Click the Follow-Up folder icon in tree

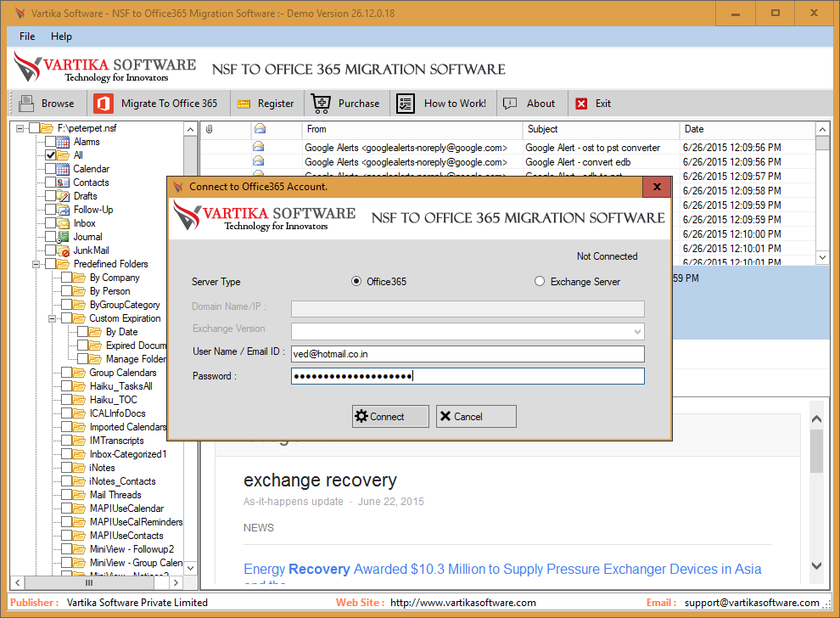[64, 210]
